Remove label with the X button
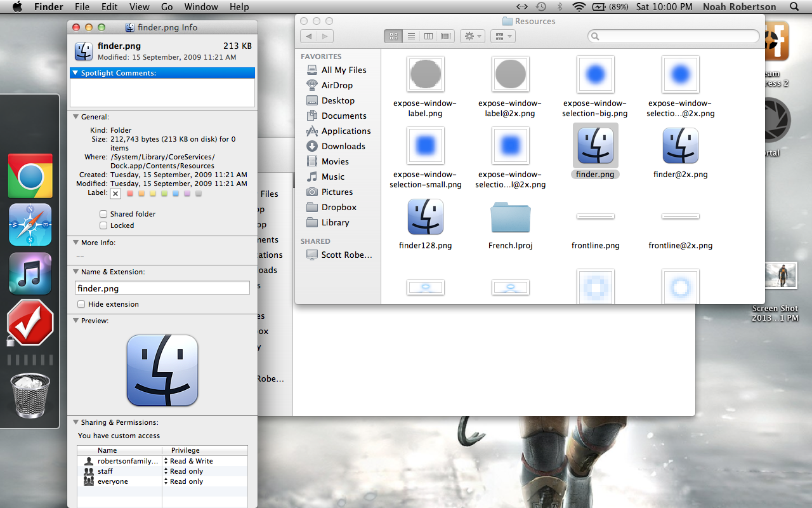 point(115,194)
